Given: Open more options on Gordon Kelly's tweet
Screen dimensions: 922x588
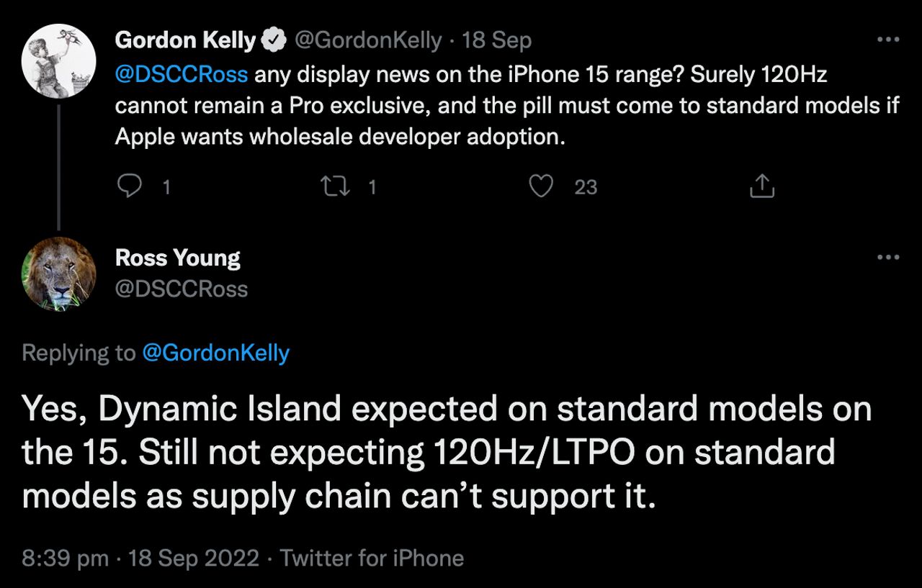Looking at the screenshot, I should coord(888,40).
